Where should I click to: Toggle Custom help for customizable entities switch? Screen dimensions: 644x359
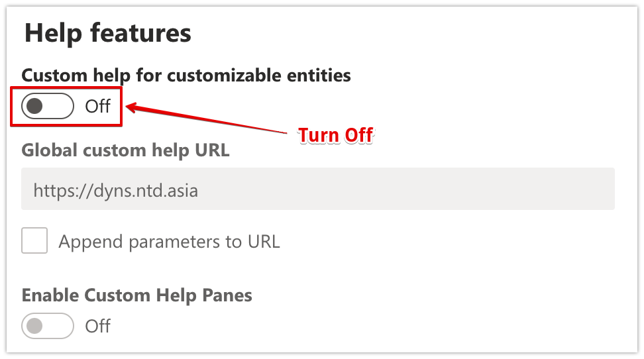[47, 106]
